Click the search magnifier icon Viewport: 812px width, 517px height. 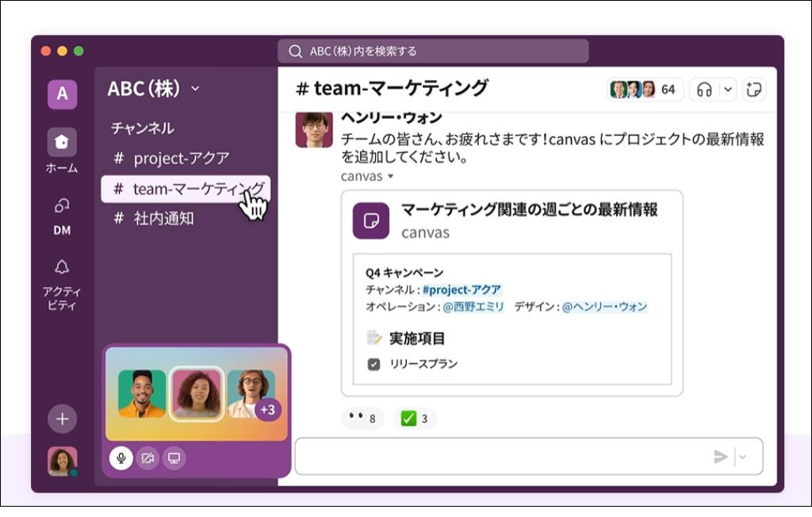pos(295,52)
